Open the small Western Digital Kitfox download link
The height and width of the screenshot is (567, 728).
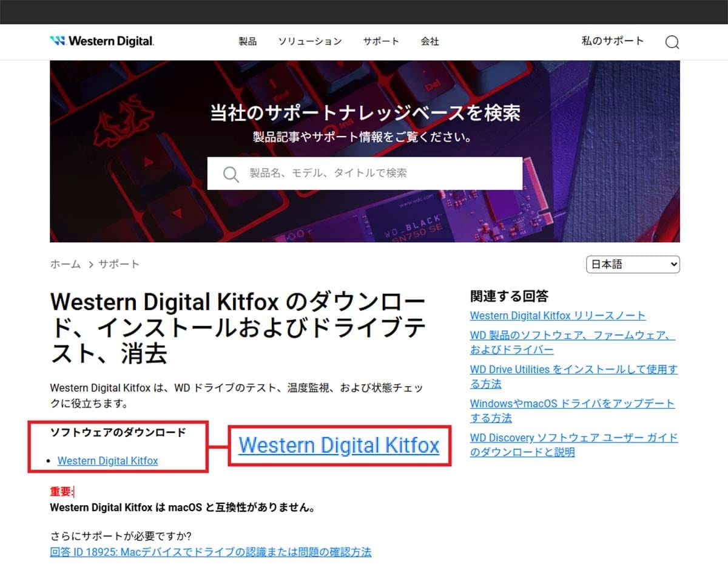point(107,461)
